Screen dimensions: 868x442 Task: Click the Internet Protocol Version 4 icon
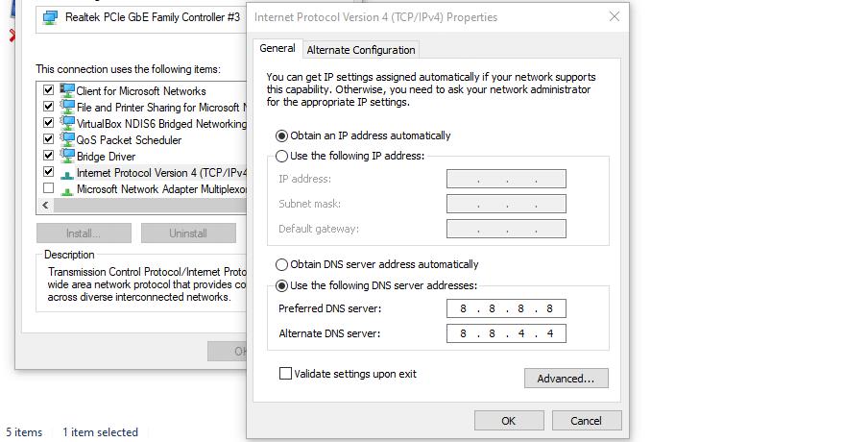[x=67, y=173]
